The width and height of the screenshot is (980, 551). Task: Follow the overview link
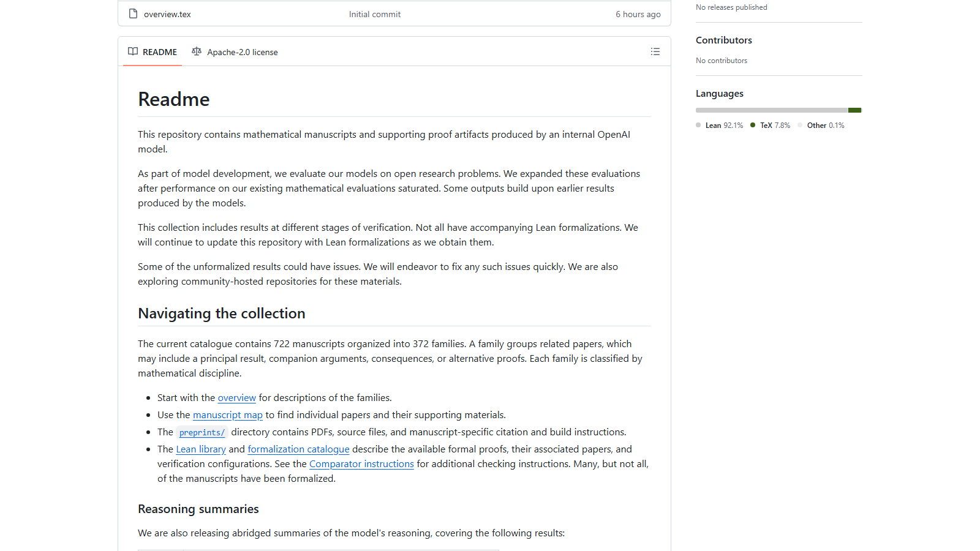coord(237,398)
